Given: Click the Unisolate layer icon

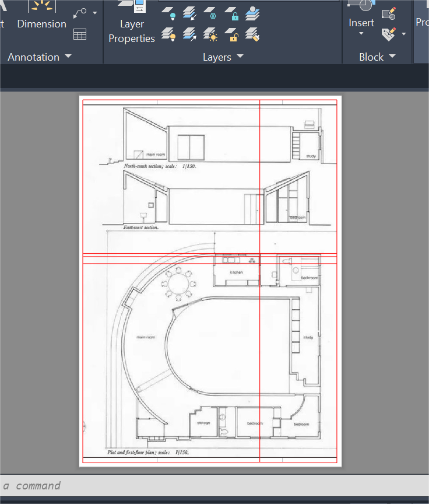Looking at the screenshot, I should point(189,34).
